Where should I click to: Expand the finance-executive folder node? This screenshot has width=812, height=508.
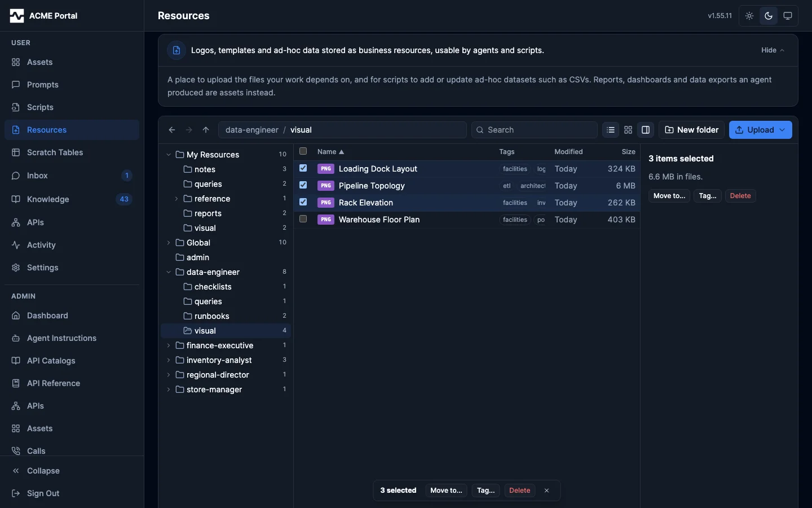pos(169,345)
